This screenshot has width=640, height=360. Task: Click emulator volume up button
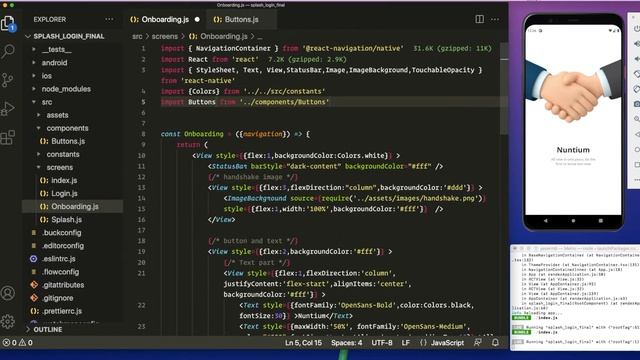pos(636,44)
